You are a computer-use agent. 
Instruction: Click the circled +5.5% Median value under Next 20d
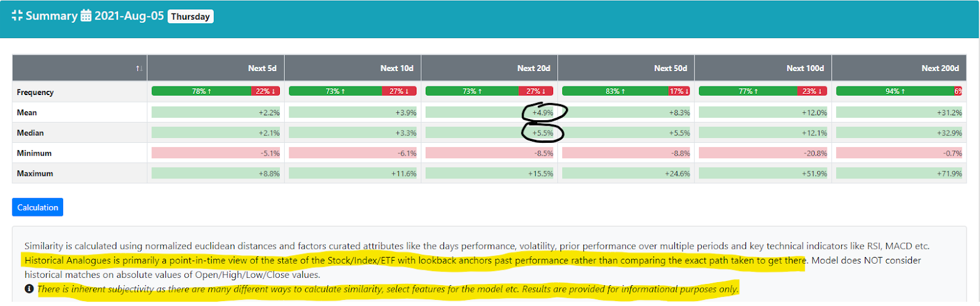(543, 132)
